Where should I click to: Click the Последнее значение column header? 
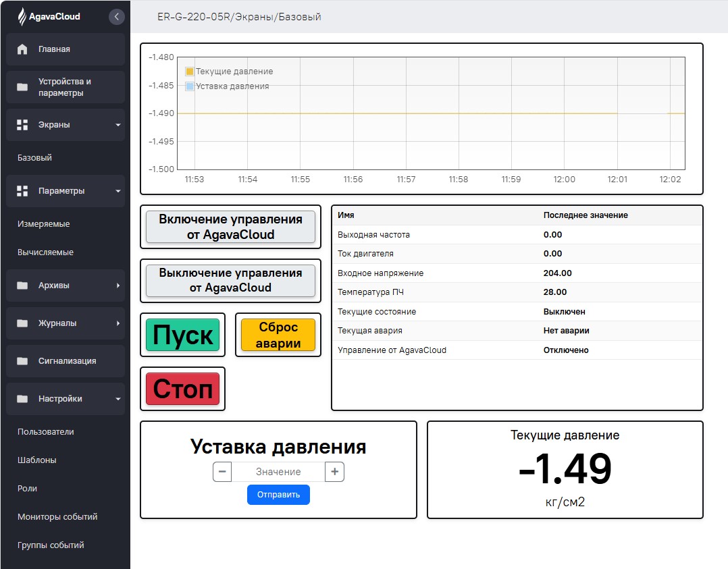586,215
